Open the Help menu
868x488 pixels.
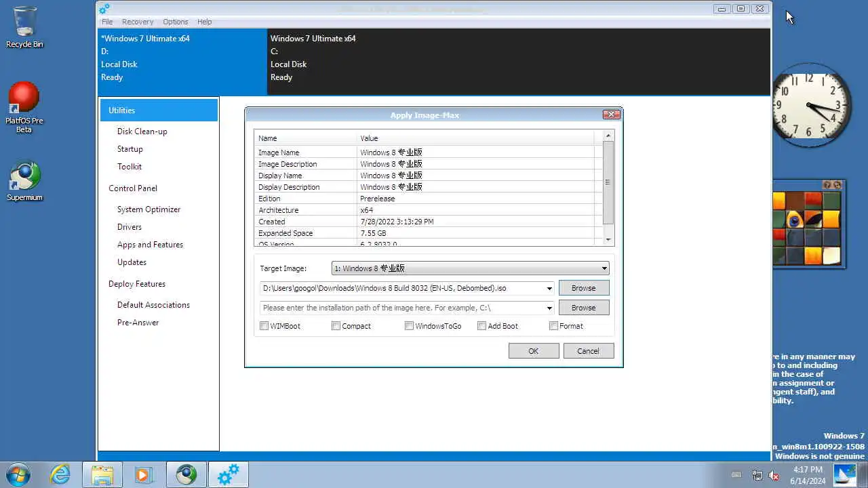pos(204,22)
